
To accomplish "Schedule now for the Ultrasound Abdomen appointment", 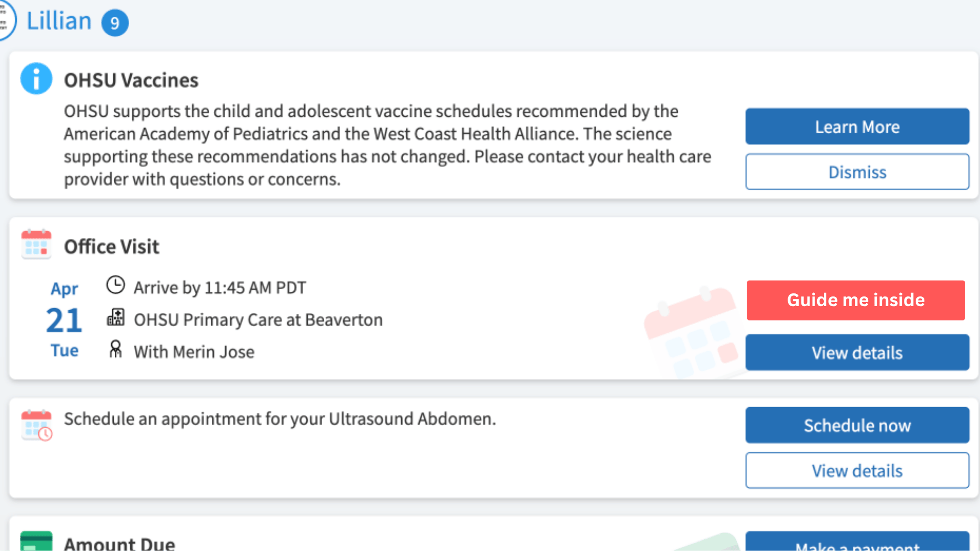I will coord(857,425).
